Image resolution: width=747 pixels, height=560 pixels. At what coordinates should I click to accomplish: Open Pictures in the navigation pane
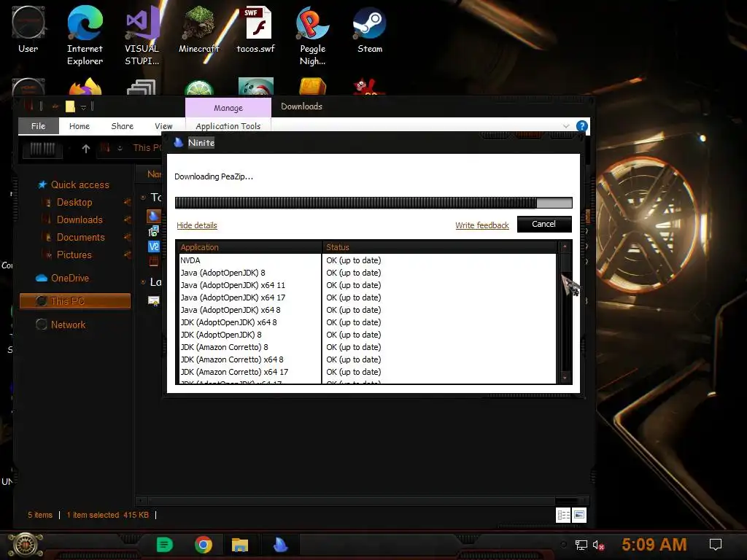(74, 254)
